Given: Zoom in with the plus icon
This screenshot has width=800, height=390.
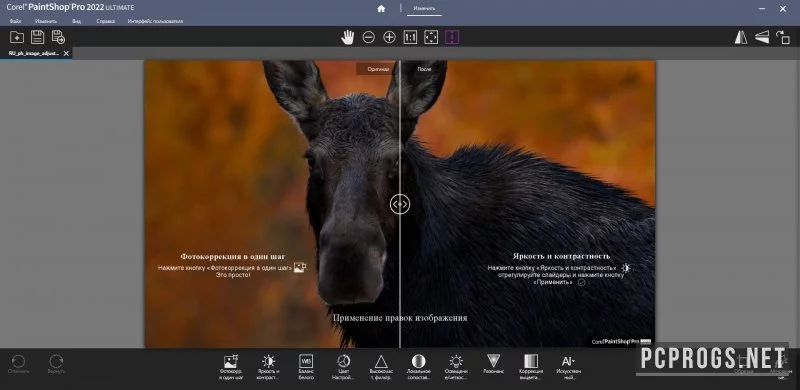Looking at the screenshot, I should click(x=389, y=37).
